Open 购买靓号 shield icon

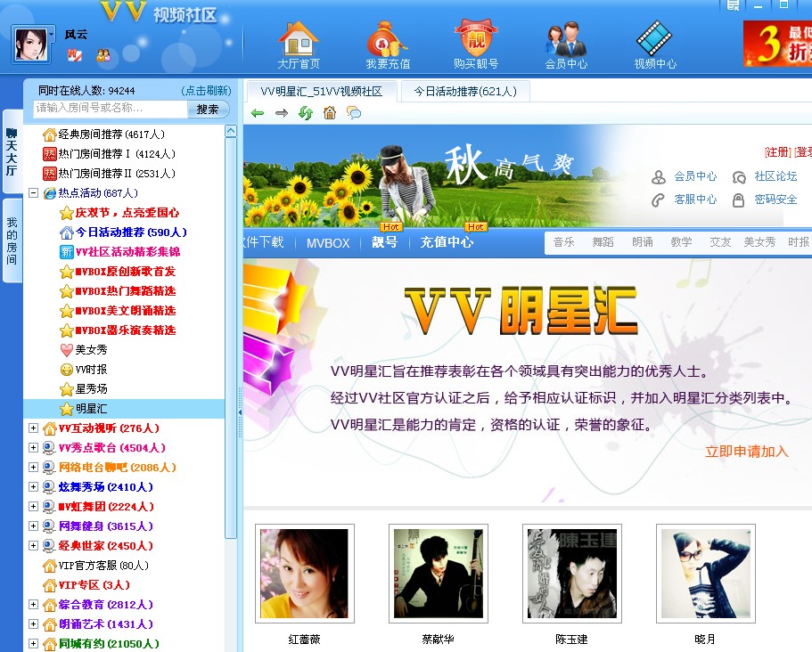point(475,39)
